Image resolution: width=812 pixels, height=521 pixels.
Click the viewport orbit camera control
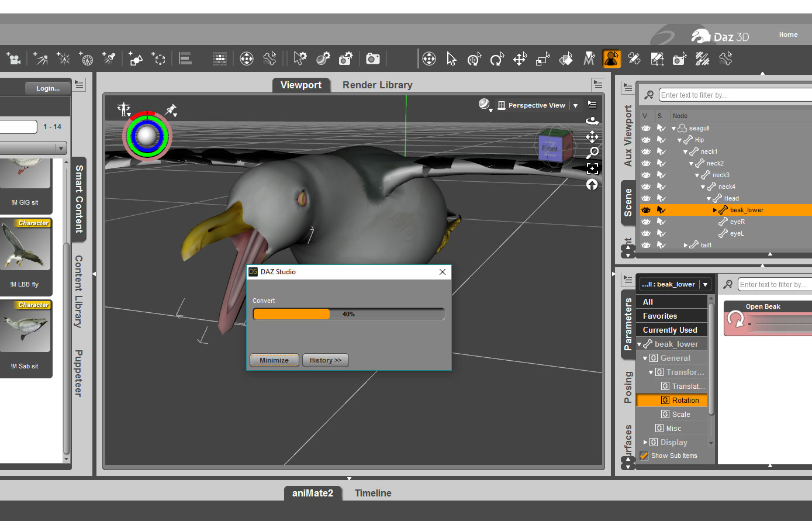[592, 120]
